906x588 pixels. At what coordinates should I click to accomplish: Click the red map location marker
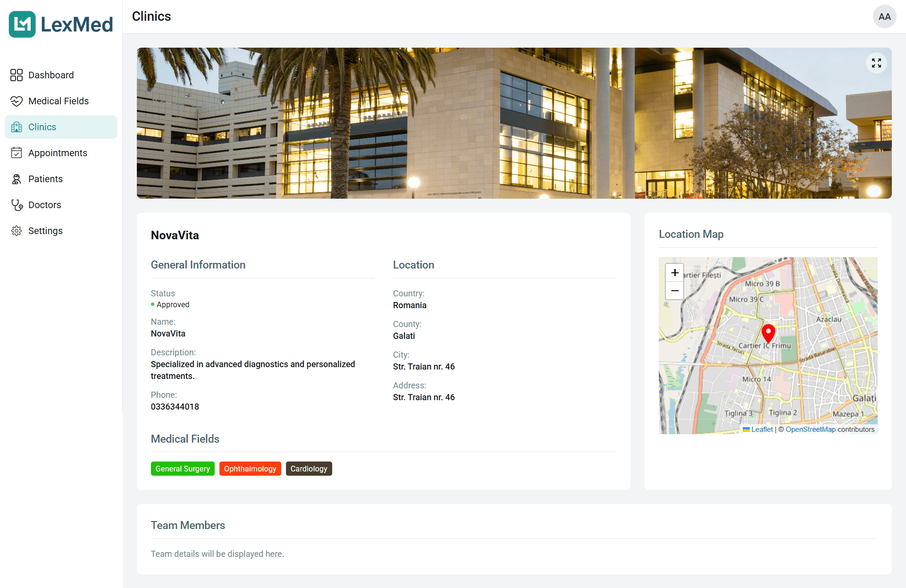[x=768, y=333]
